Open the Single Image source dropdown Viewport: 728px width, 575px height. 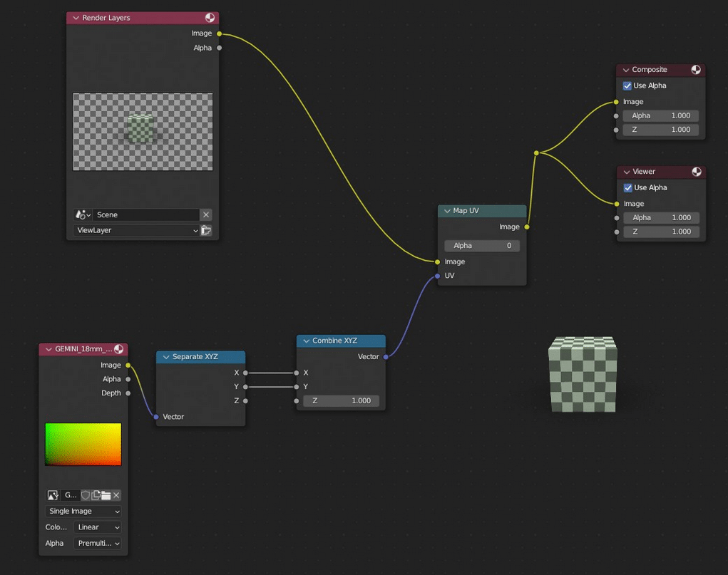click(83, 511)
